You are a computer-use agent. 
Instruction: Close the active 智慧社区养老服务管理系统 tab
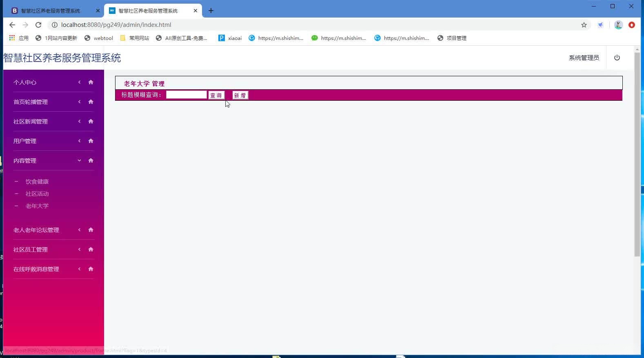coord(195,11)
